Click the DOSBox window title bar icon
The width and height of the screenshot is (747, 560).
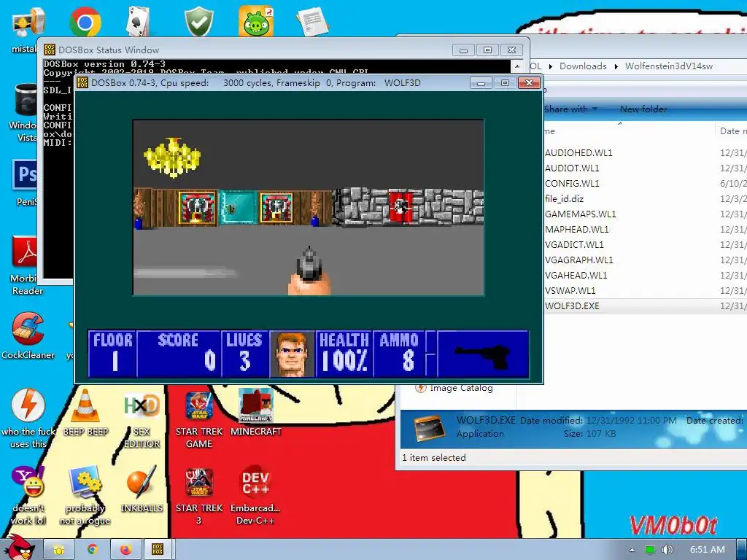point(82,82)
